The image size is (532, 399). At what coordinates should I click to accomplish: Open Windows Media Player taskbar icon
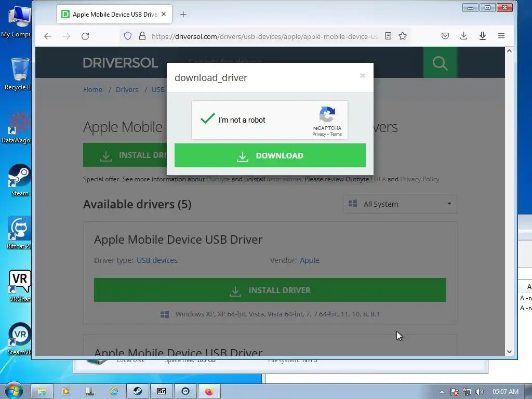click(x=66, y=392)
